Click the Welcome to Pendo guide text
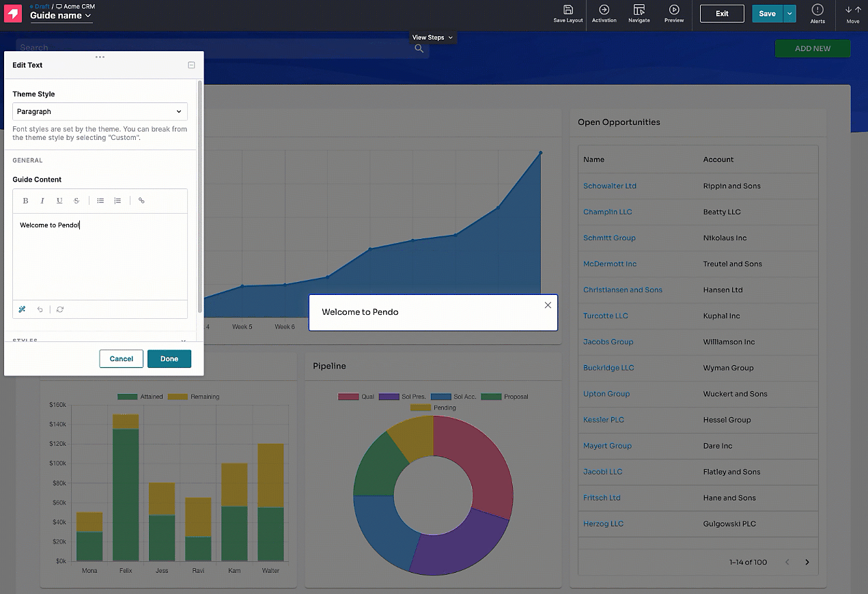868x594 pixels. pyautogui.click(x=360, y=312)
